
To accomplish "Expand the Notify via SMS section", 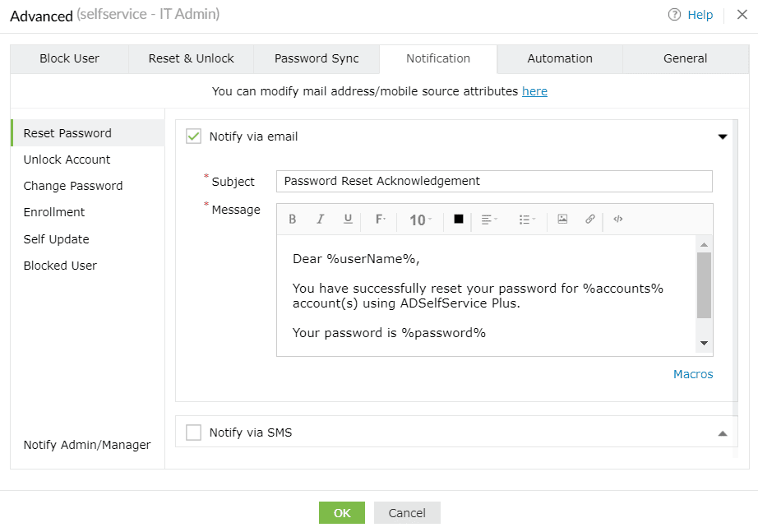I will (723, 433).
